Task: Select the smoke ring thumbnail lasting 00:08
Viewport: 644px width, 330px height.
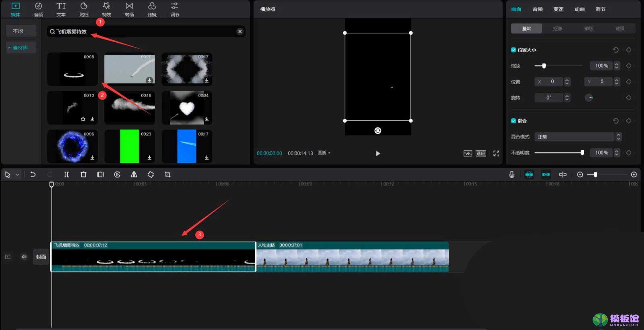Action: (72, 69)
